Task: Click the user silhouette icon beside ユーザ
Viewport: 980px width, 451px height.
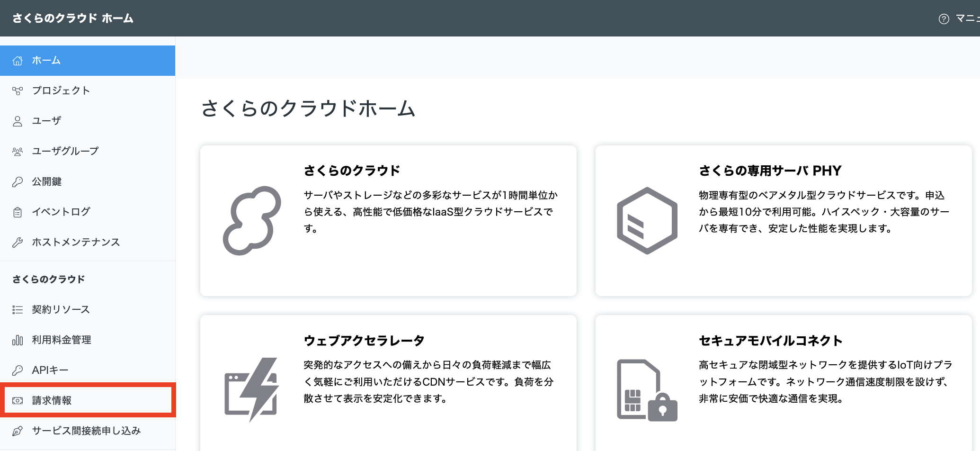Action: tap(18, 121)
